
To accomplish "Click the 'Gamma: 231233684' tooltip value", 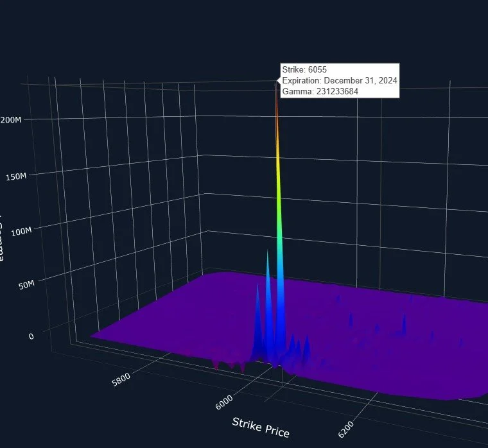I will 320,92.
